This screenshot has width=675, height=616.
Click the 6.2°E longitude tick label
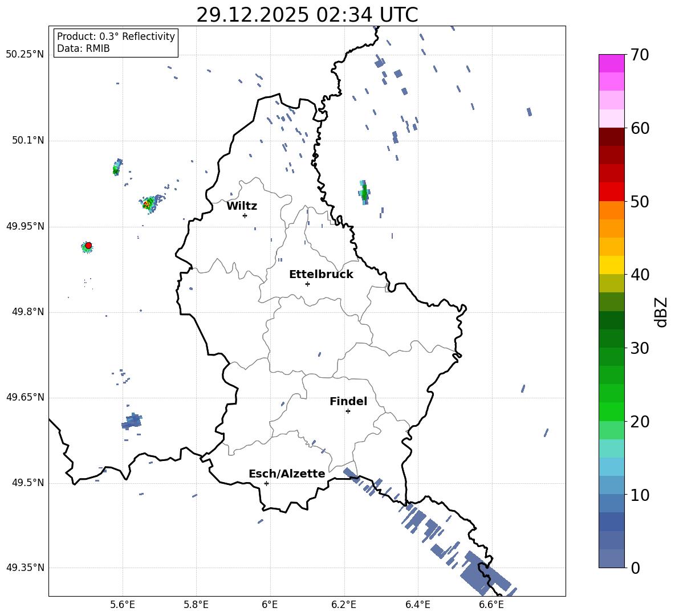pyautogui.click(x=344, y=605)
